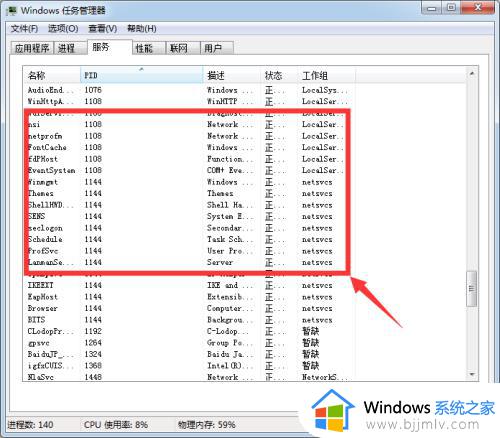
Task: Click the 'Secondar...' description cell
Action: (230, 228)
